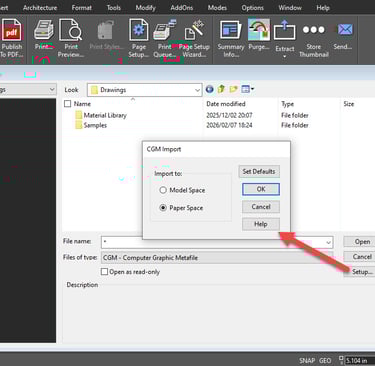Sort files by Date modified column
The width and height of the screenshot is (375, 366).
pyautogui.click(x=226, y=104)
